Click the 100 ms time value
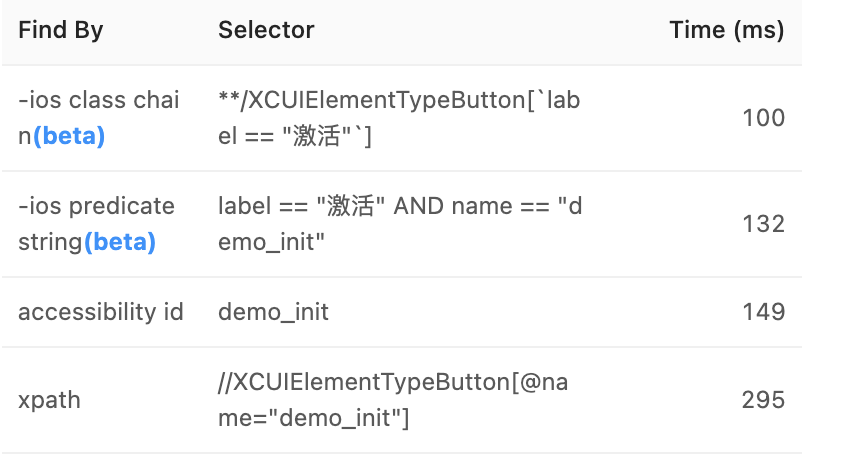846x462 pixels. coord(764,118)
